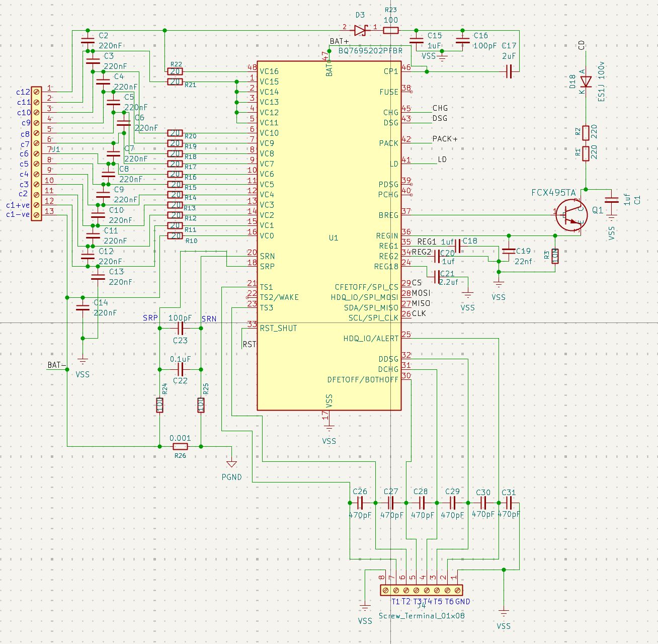The height and width of the screenshot is (644, 658).
Task: Click resistor R25 symbol
Action: coord(201,405)
